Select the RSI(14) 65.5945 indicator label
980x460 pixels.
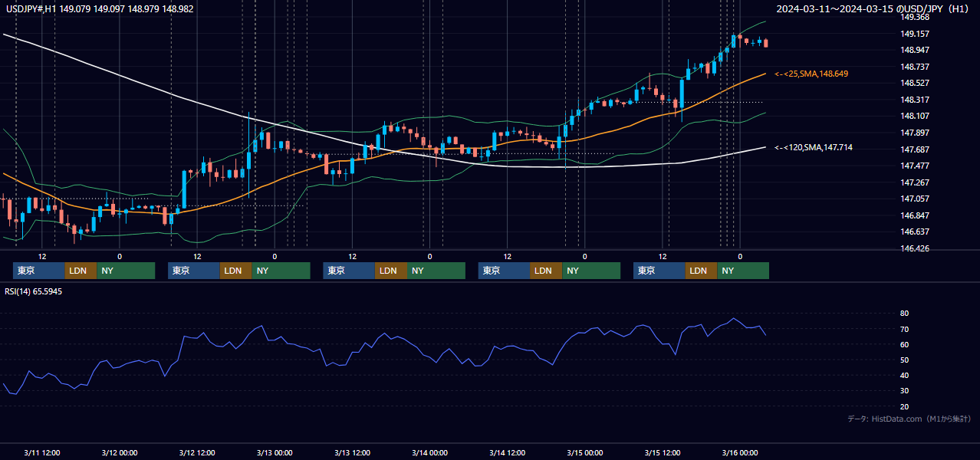click(x=34, y=291)
